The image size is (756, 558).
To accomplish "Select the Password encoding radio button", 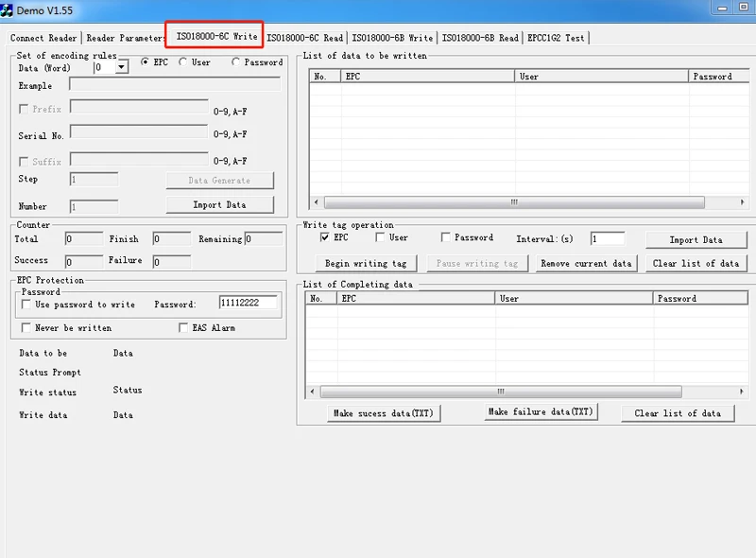I will pos(235,61).
